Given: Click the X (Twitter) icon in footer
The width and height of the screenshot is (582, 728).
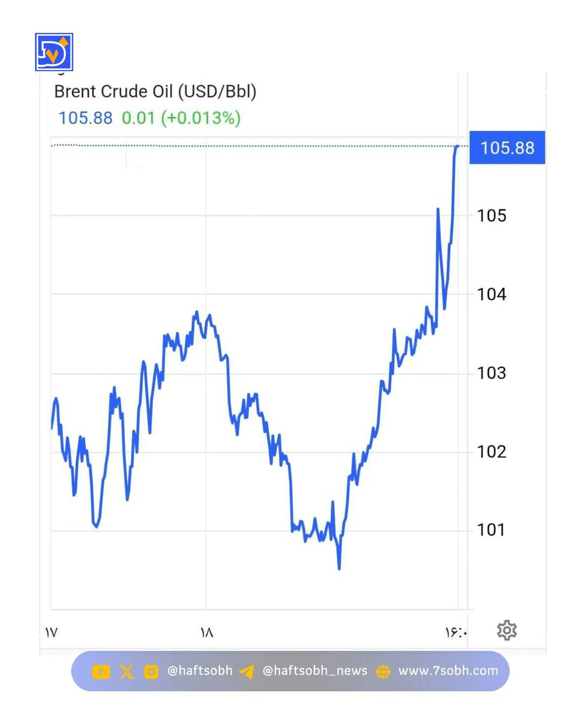Looking at the screenshot, I should 127,671.
